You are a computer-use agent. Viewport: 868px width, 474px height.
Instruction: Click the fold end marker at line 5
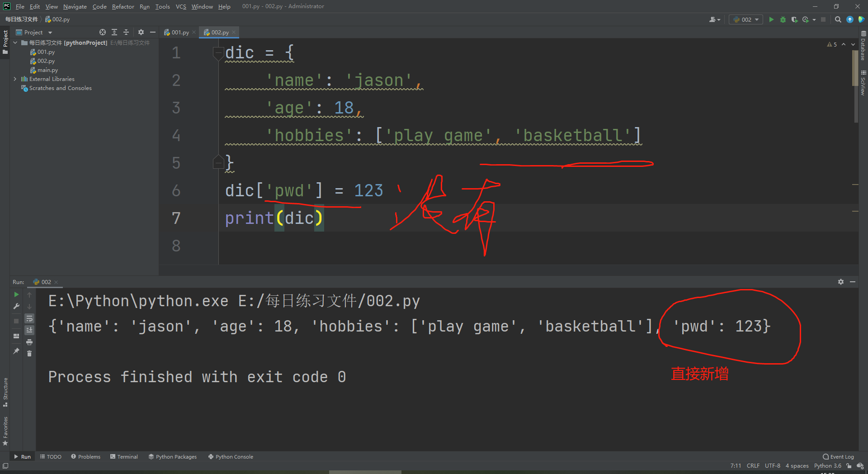[218, 162]
